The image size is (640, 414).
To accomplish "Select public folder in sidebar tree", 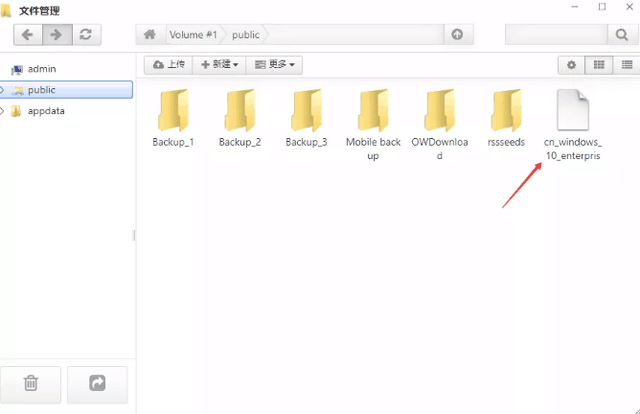I will point(67,90).
